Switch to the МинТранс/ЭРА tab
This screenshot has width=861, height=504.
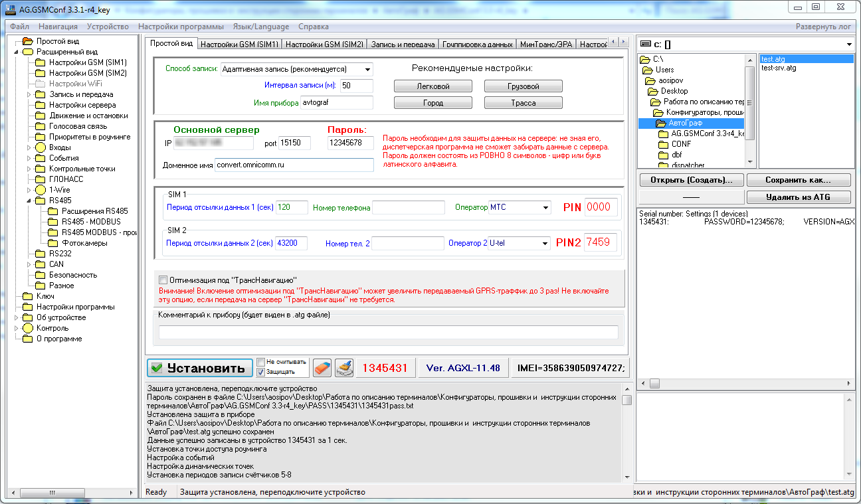click(x=545, y=44)
